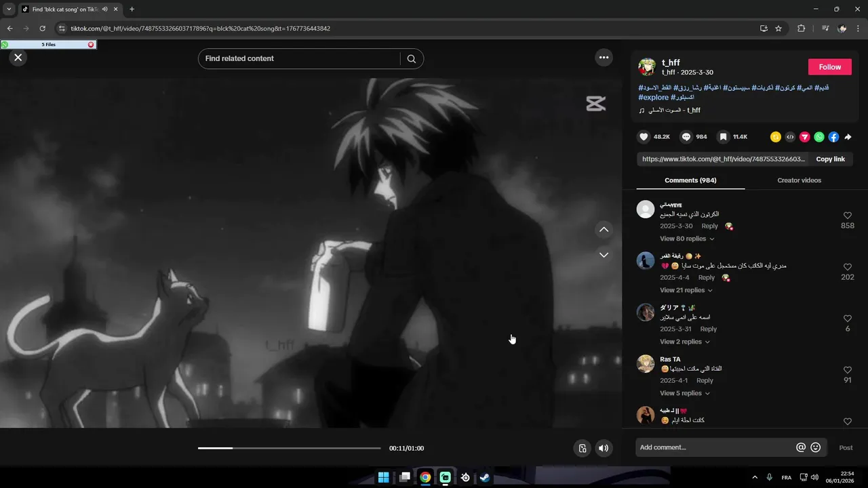Open the emoji picker in comment box
Viewport: 868px width, 488px height.
tap(816, 447)
